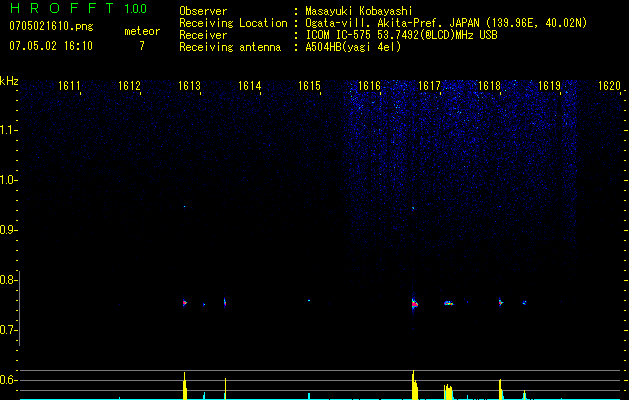Click time axis label 1612
The width and height of the screenshot is (629, 400).
point(130,86)
